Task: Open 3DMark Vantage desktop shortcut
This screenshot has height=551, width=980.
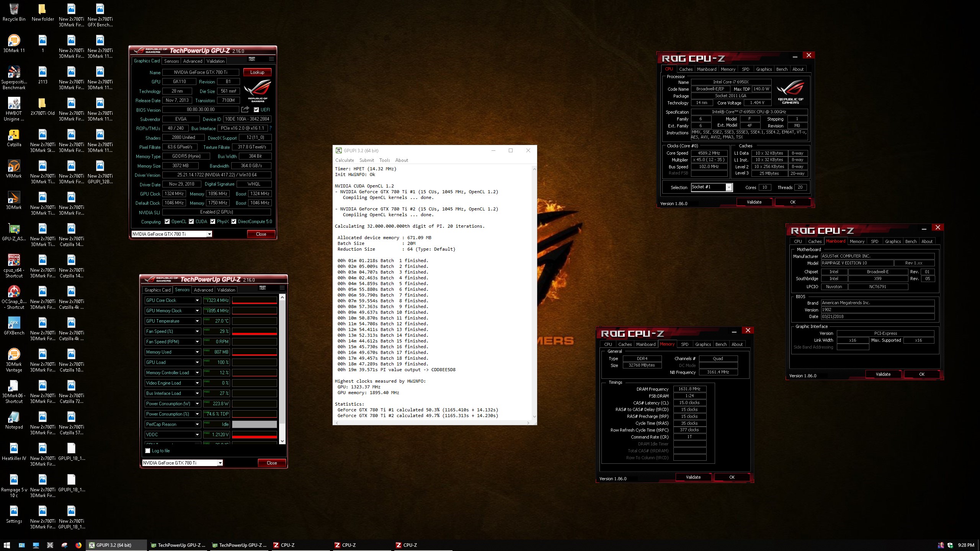Action: click(14, 360)
